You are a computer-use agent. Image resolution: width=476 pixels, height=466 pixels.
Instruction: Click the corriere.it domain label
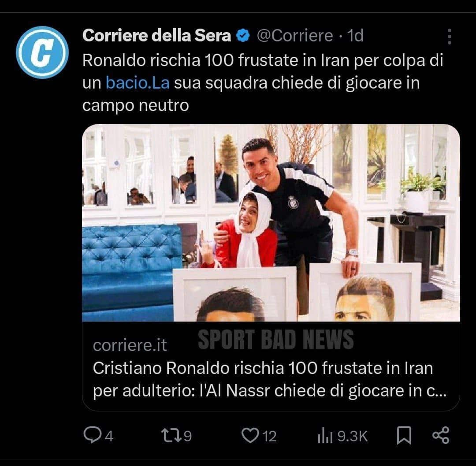coord(130,345)
